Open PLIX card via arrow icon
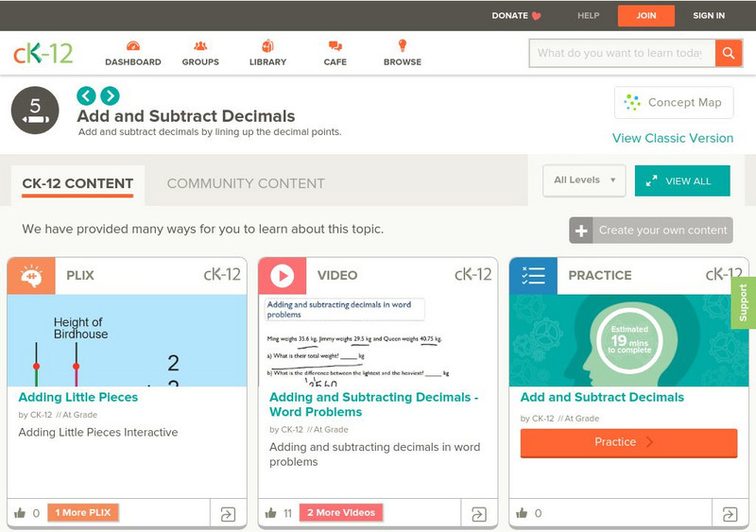 (228, 514)
